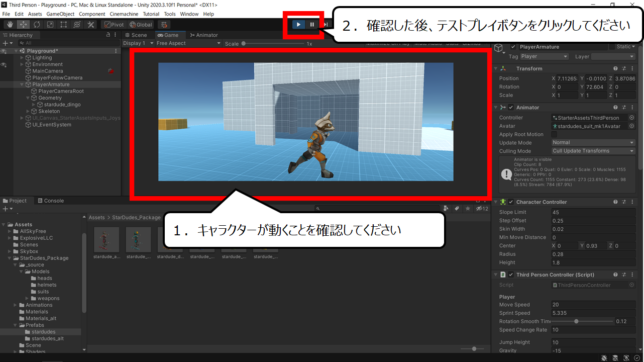Open Controller object picker circle

[x=632, y=118]
